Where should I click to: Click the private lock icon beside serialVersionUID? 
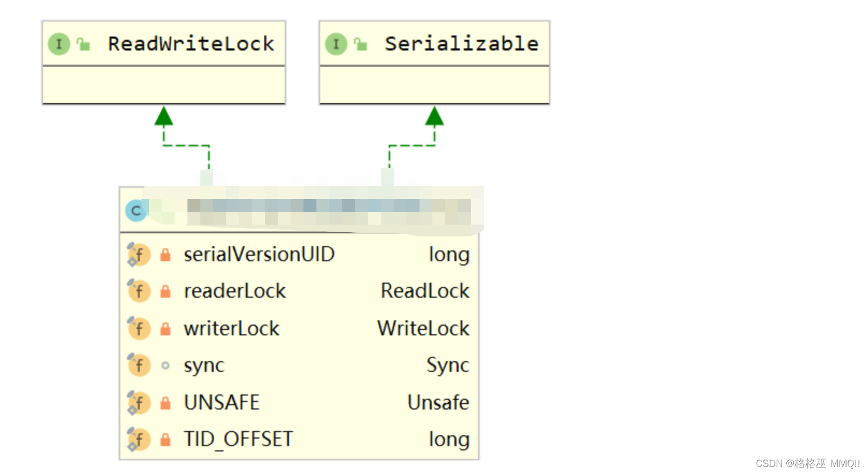pyautogui.click(x=165, y=255)
